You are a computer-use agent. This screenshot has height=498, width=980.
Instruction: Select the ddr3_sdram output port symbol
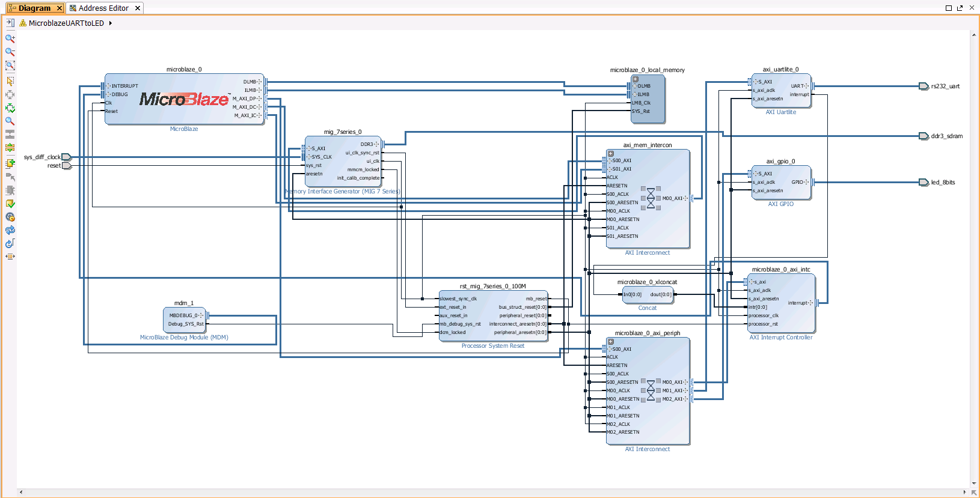924,136
